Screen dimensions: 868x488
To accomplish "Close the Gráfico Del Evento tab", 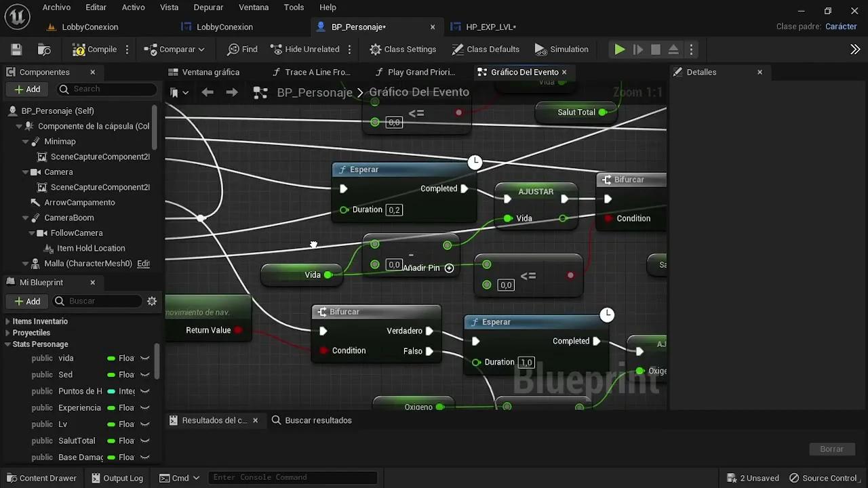I will [564, 73].
